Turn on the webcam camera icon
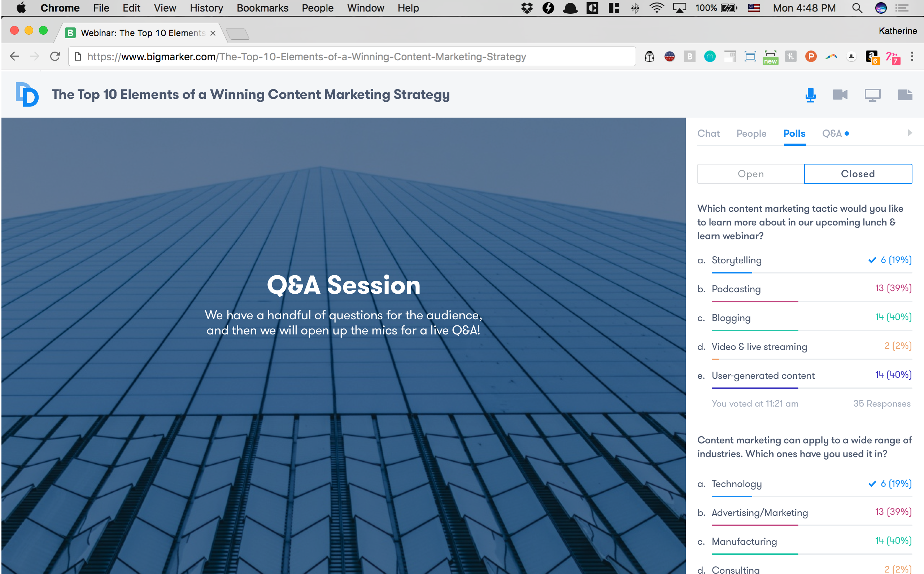Screen dimensions: 924x574 840,95
